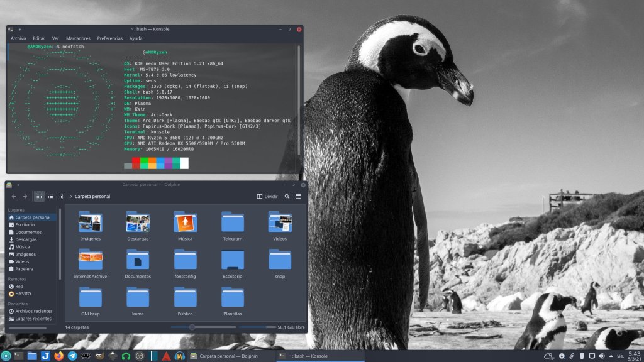The width and height of the screenshot is (644, 362).
Task: Click the breadcrumb chevron before Carpeta personal
Action: [70, 196]
